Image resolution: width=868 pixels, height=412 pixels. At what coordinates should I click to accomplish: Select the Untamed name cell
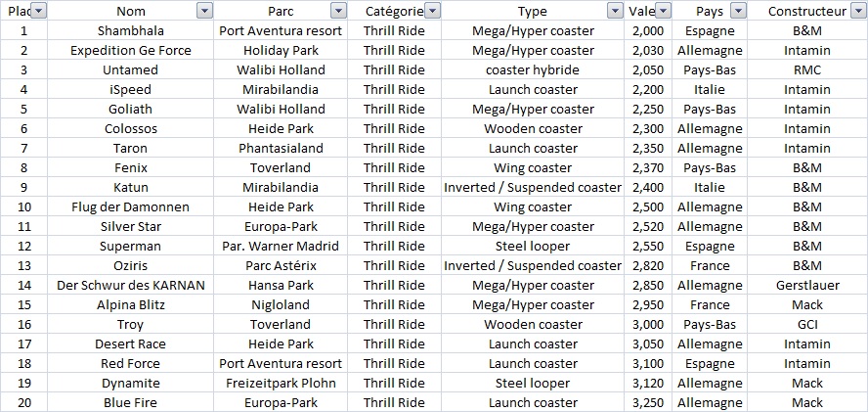(131, 69)
